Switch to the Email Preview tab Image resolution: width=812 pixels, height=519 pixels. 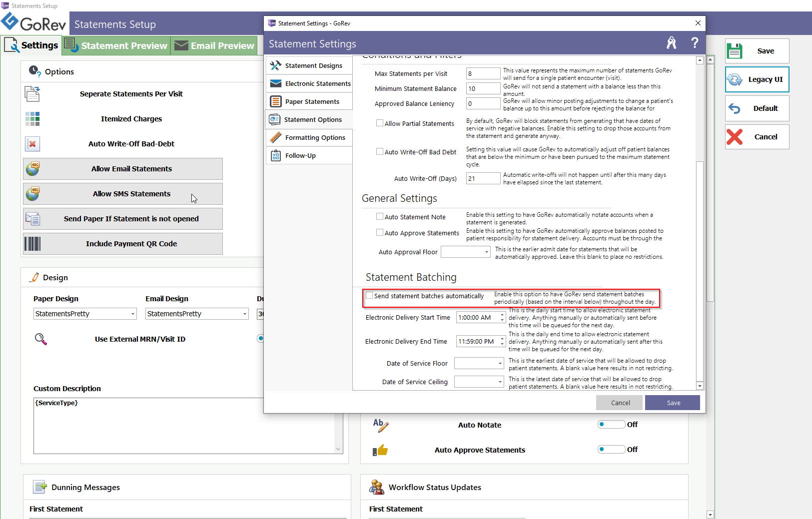214,45
